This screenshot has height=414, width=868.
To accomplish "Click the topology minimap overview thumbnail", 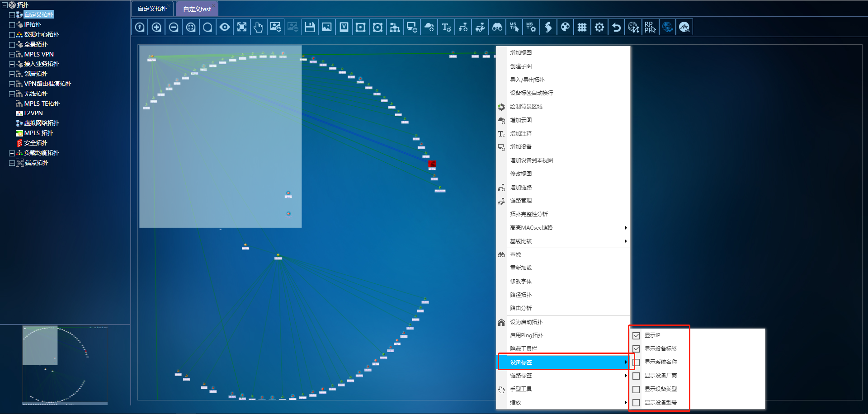I will [x=65, y=365].
